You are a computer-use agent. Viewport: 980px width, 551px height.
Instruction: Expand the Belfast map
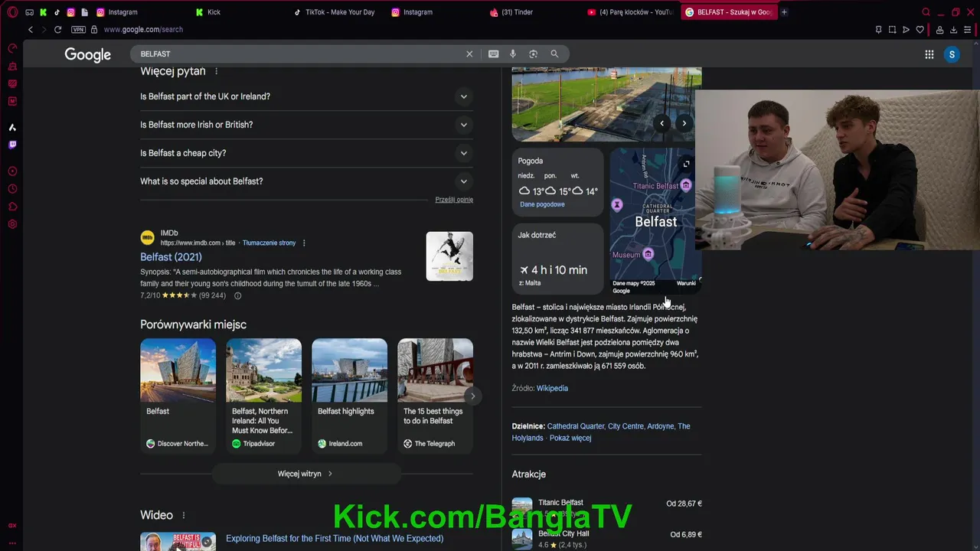tap(686, 164)
